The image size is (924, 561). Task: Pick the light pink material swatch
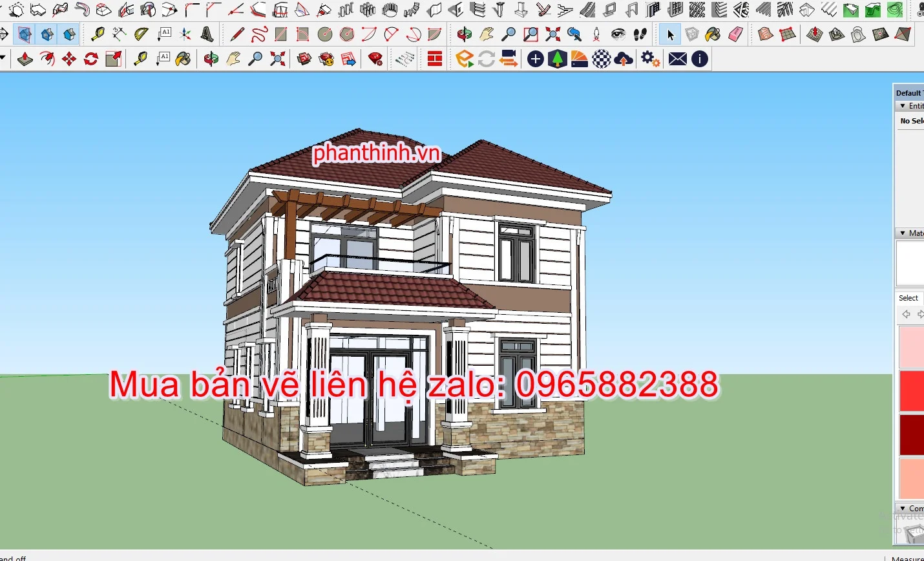tap(911, 347)
